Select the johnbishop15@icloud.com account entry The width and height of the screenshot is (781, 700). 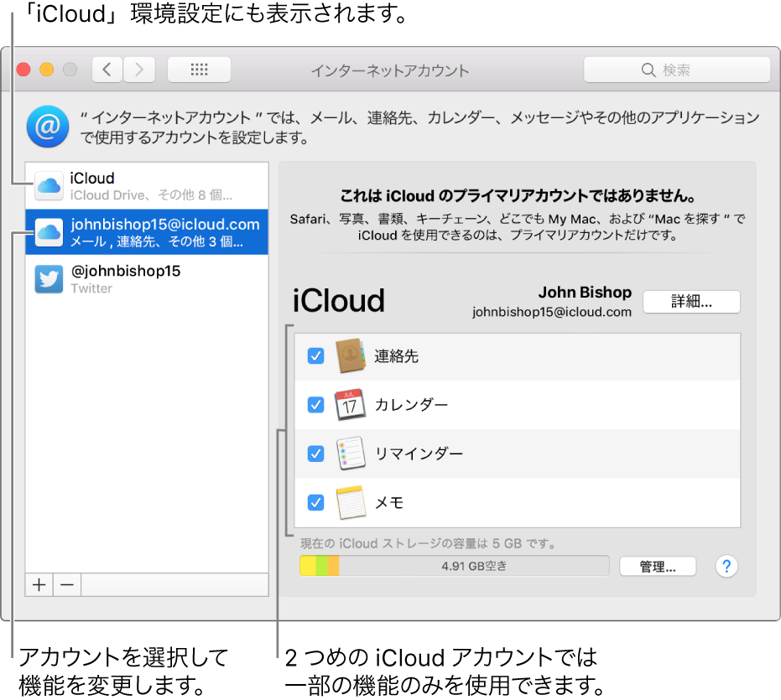(x=147, y=232)
